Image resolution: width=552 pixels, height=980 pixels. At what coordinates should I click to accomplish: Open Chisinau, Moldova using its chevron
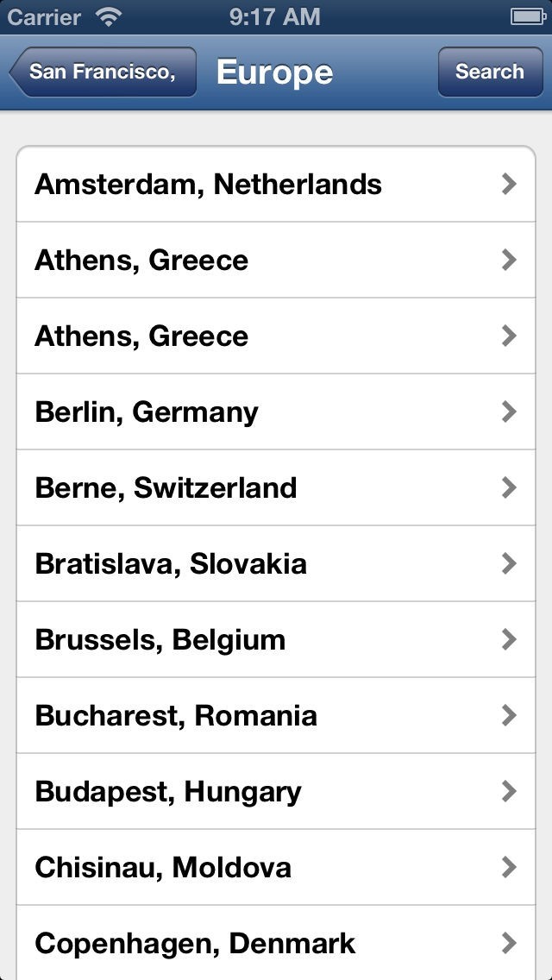509,867
